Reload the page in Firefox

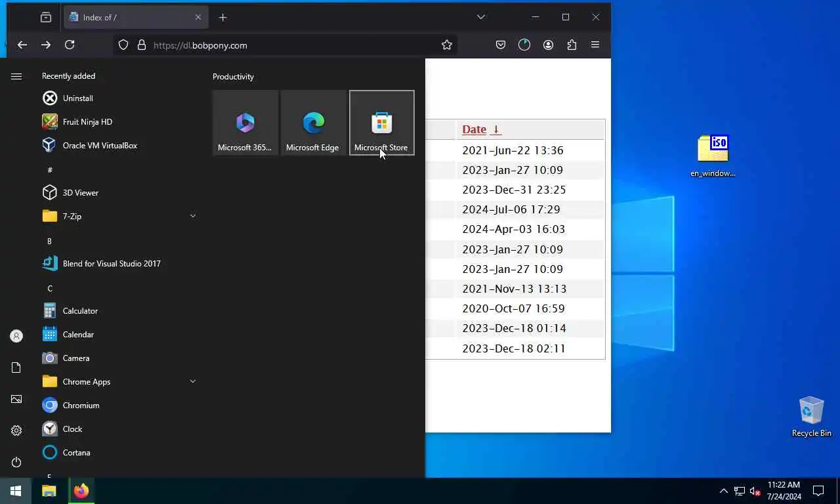[70, 45]
